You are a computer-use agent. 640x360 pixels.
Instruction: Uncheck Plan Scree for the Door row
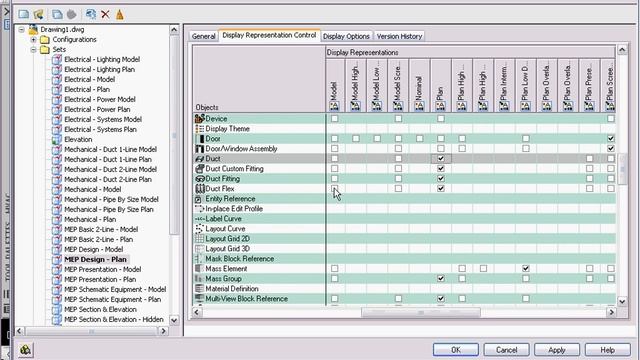point(611,139)
